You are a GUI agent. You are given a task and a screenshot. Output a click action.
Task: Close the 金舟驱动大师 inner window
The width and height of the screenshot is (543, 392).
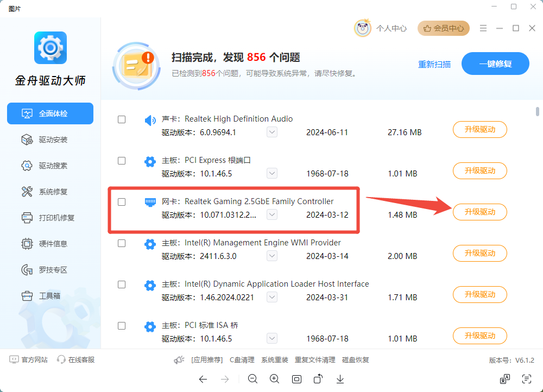pos(532,28)
